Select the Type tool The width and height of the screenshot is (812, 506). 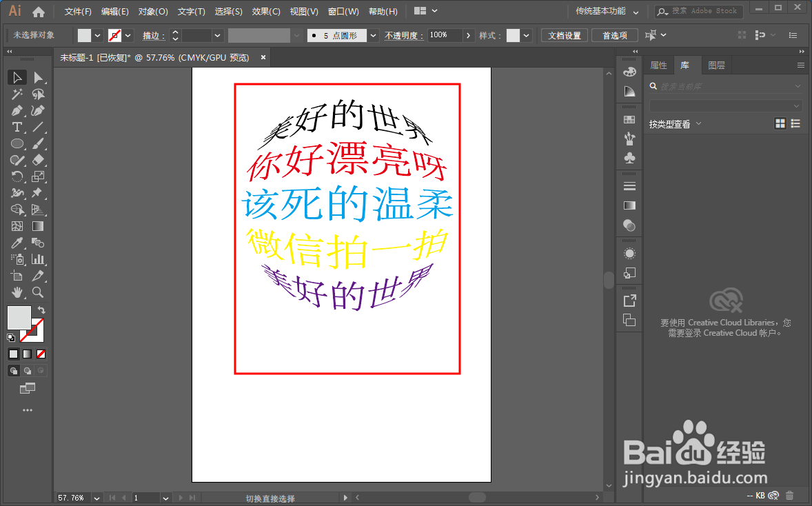(x=17, y=128)
